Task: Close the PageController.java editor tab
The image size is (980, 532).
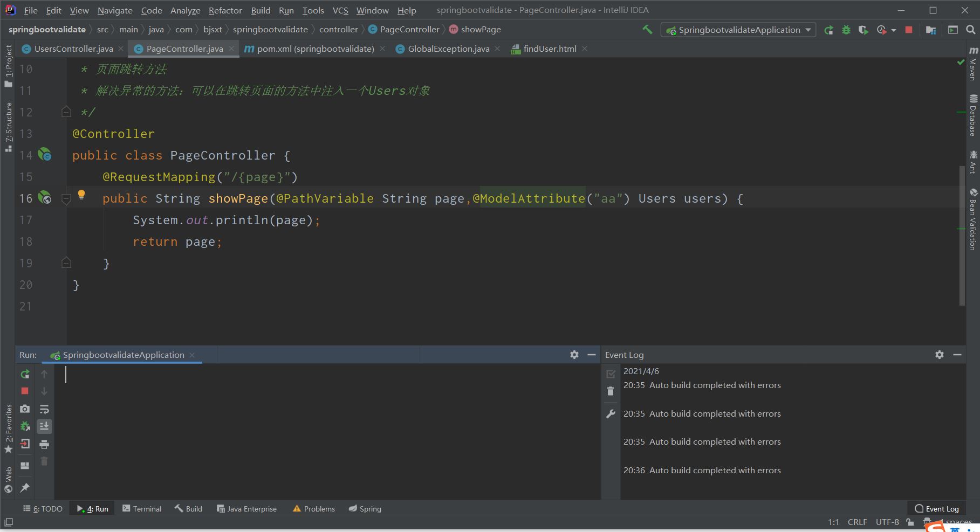Action: [x=231, y=49]
